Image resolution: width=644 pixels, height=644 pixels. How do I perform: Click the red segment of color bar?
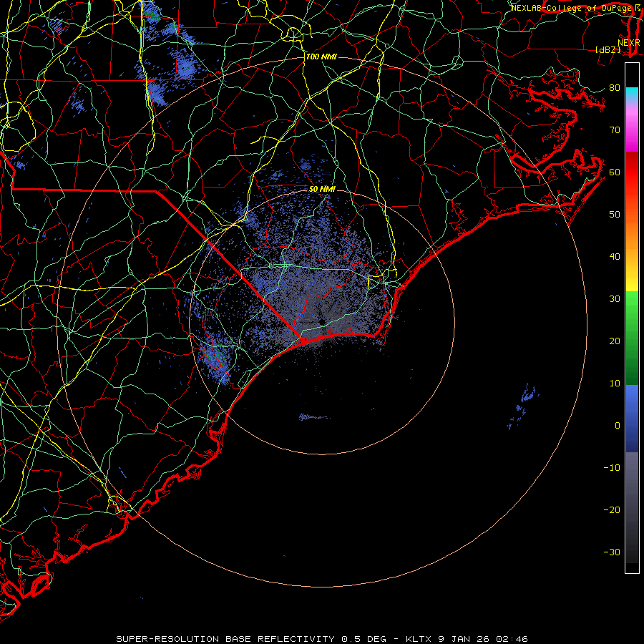(632, 172)
